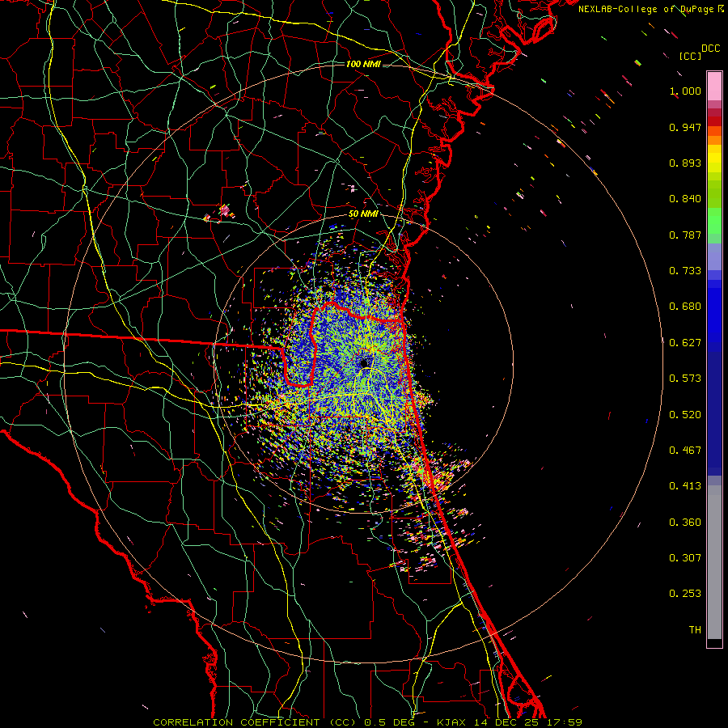The image size is (728, 728).
Task: Click the 0.360 scale value
Action: [685, 523]
